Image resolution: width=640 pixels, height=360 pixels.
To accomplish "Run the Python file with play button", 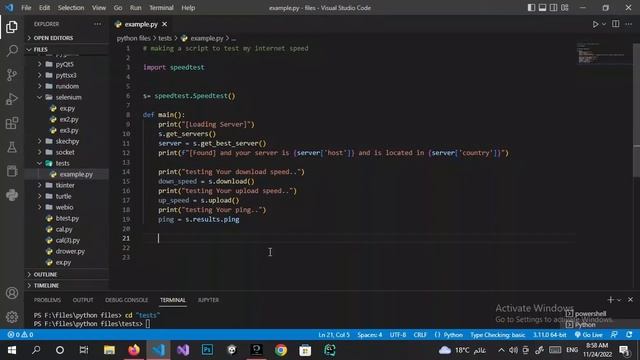I will point(595,24).
